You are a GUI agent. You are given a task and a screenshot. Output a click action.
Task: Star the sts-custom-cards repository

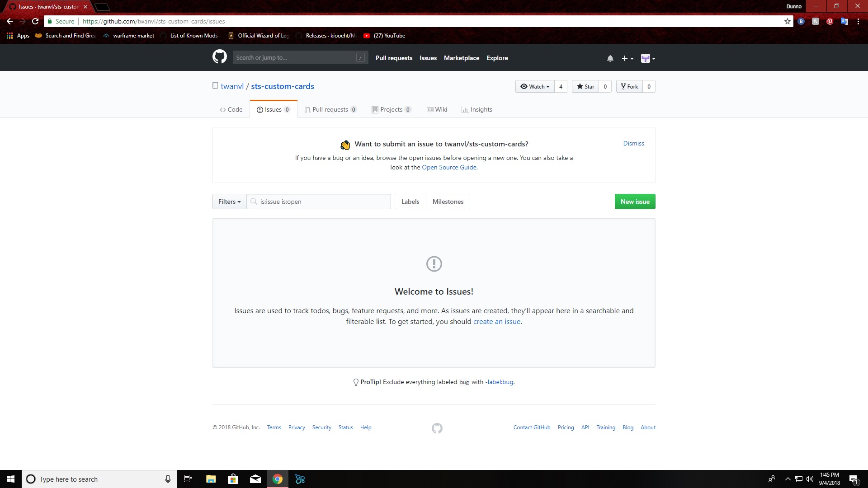585,86
